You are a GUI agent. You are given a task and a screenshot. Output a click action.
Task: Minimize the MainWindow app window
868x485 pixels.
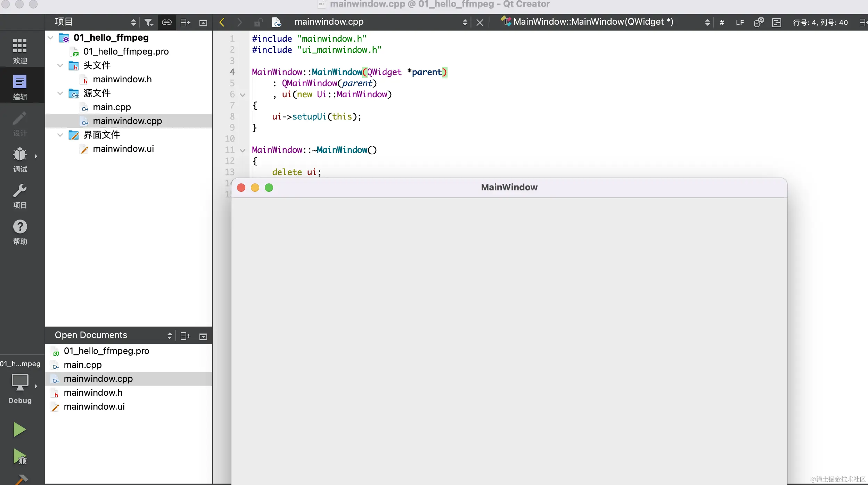[x=255, y=188]
